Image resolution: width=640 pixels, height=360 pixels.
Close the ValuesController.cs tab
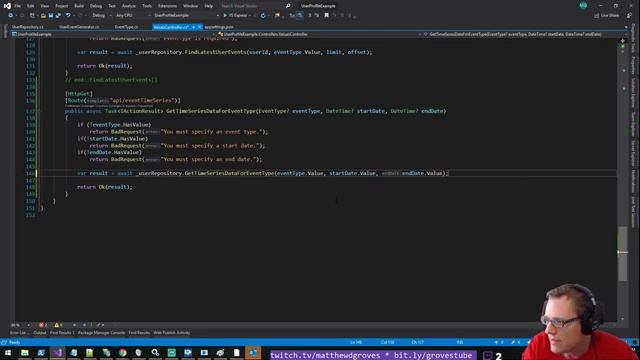[199, 27]
